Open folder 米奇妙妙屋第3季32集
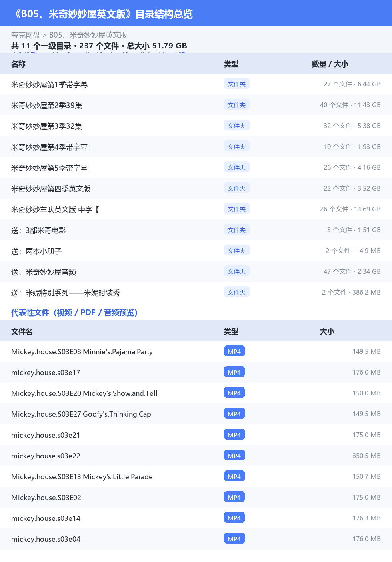The height and width of the screenshot is (562, 392). pyautogui.click(x=46, y=126)
